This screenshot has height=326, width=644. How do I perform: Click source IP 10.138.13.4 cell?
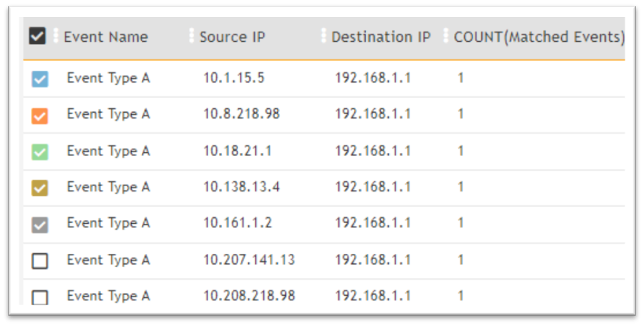[x=241, y=188]
